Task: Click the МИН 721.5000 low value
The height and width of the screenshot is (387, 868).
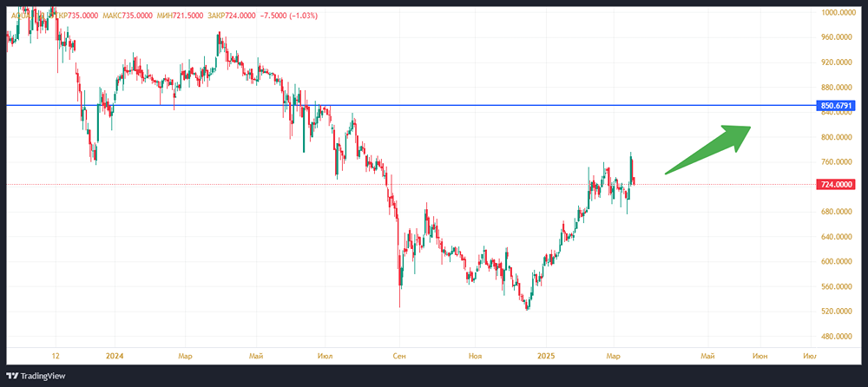Action: point(180,16)
